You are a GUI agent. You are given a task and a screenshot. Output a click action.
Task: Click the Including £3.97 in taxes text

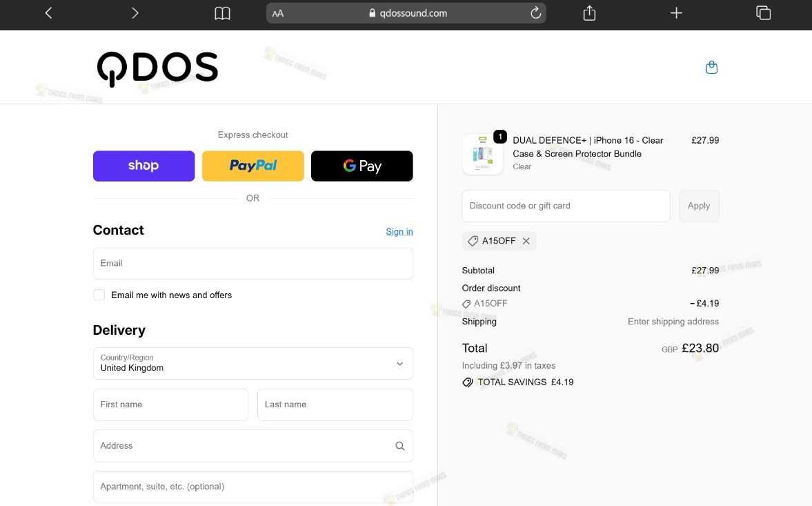508,366
